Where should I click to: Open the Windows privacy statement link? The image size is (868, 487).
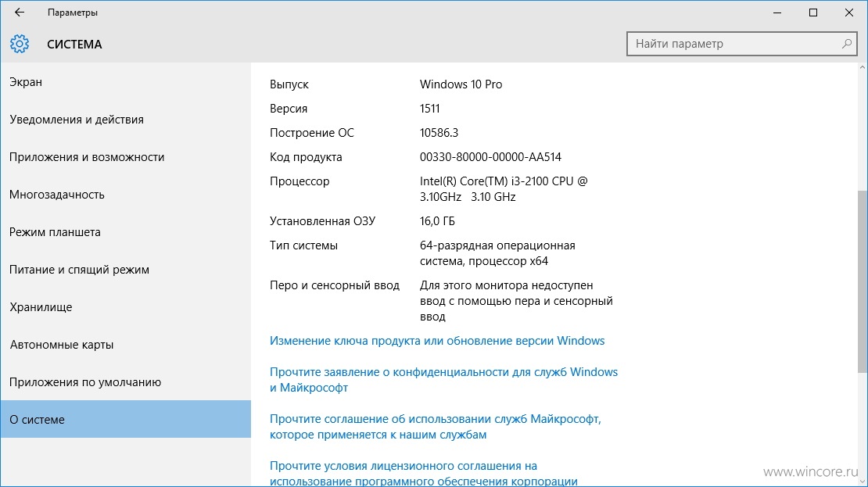[x=443, y=380]
